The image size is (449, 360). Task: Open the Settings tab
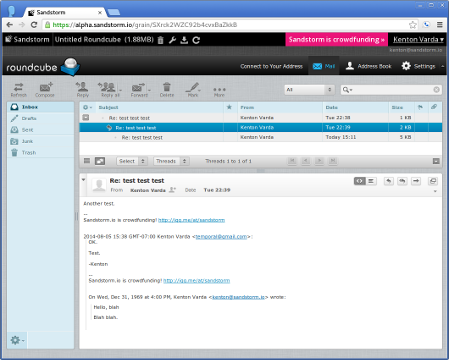coord(419,66)
